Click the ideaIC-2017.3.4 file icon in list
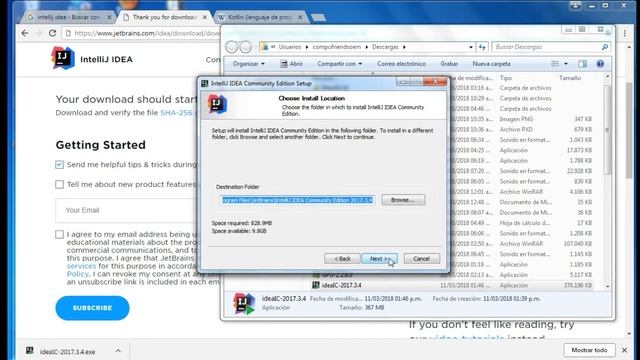Viewport: 640px width, 360px height. (316, 285)
